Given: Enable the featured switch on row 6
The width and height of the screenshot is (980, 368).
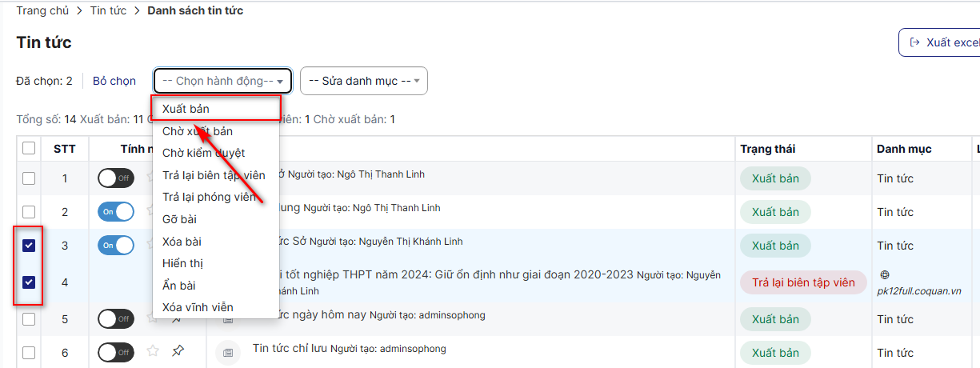Looking at the screenshot, I should [x=116, y=353].
